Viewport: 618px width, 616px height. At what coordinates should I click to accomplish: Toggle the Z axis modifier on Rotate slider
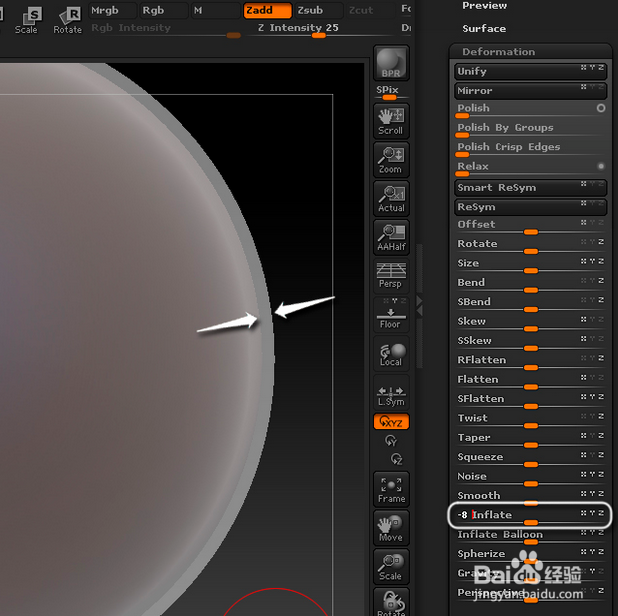(601, 242)
